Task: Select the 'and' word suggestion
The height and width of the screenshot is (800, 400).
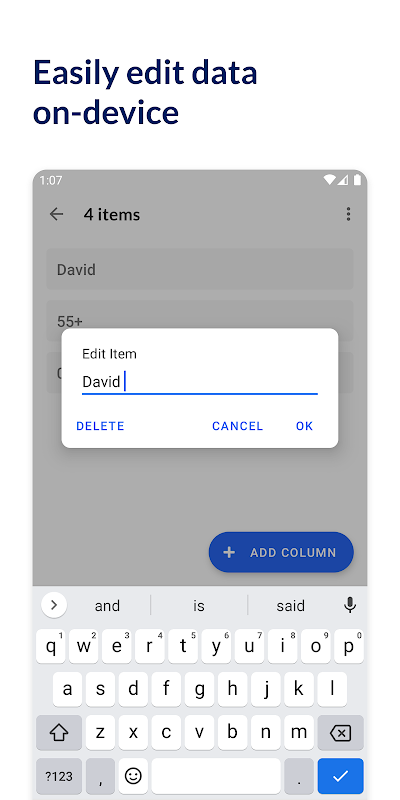Action: click(x=107, y=606)
